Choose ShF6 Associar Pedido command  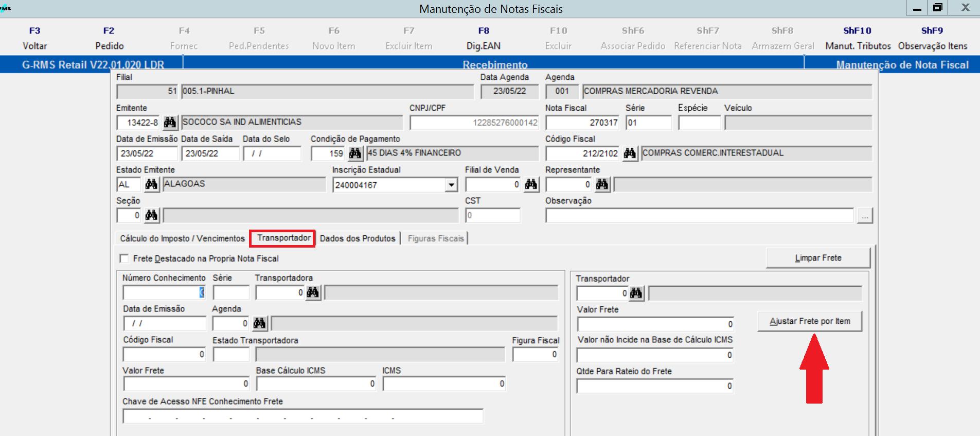click(633, 38)
